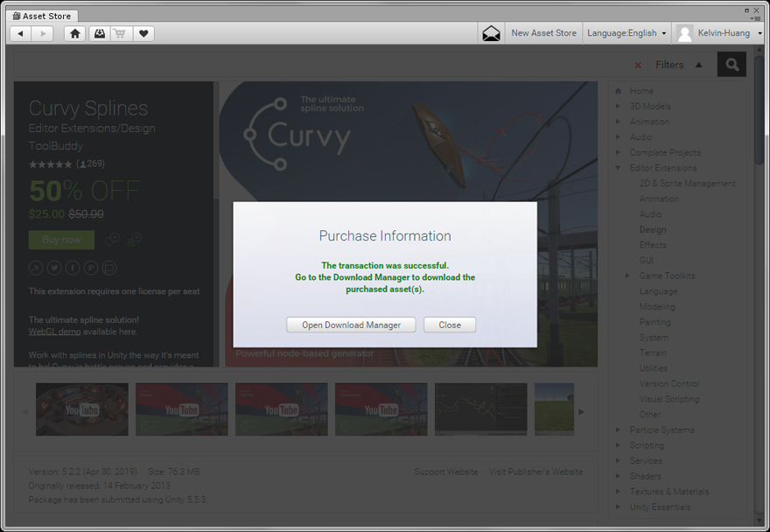Screen dimensions: 770x532
Task: Close the Purchase Information dialog
Action: pos(450,325)
